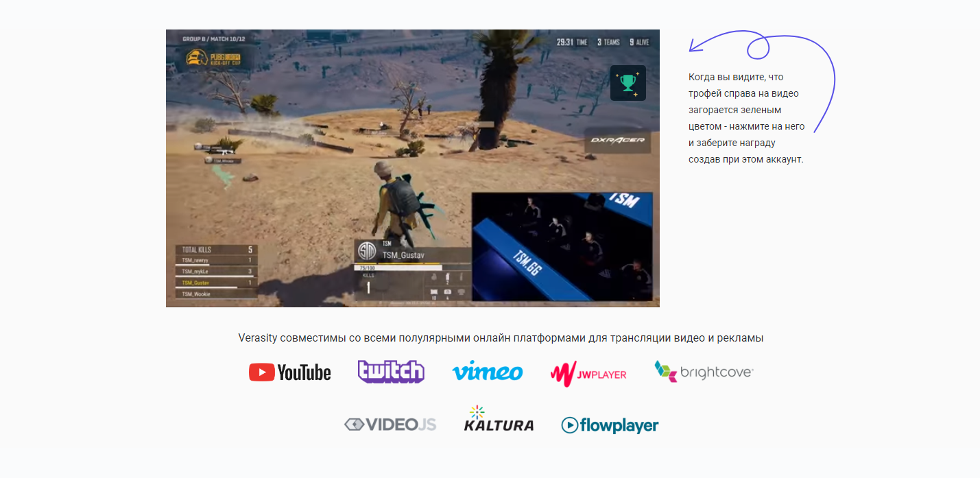
Task: Click the GROUP B / MATCH 10/12 label
Action: coord(213,39)
